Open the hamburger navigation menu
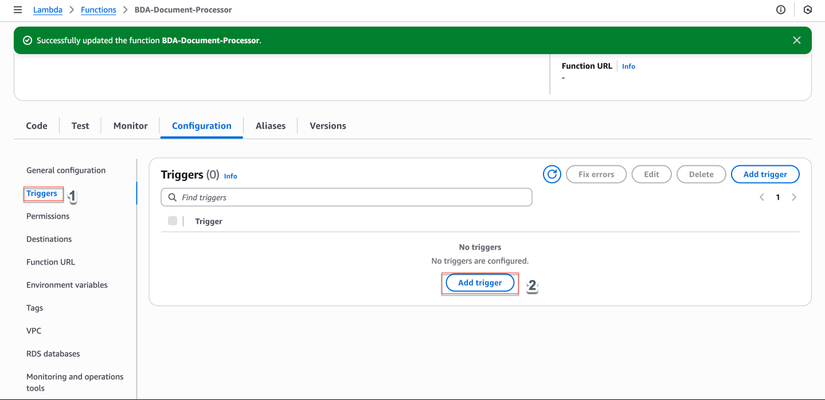Screen dimensions: 825x400 17,10
